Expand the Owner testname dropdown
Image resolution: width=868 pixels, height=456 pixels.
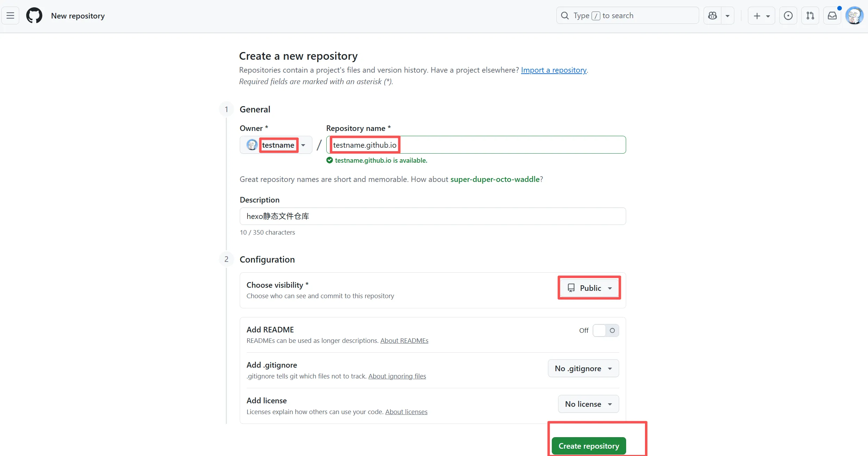[276, 145]
